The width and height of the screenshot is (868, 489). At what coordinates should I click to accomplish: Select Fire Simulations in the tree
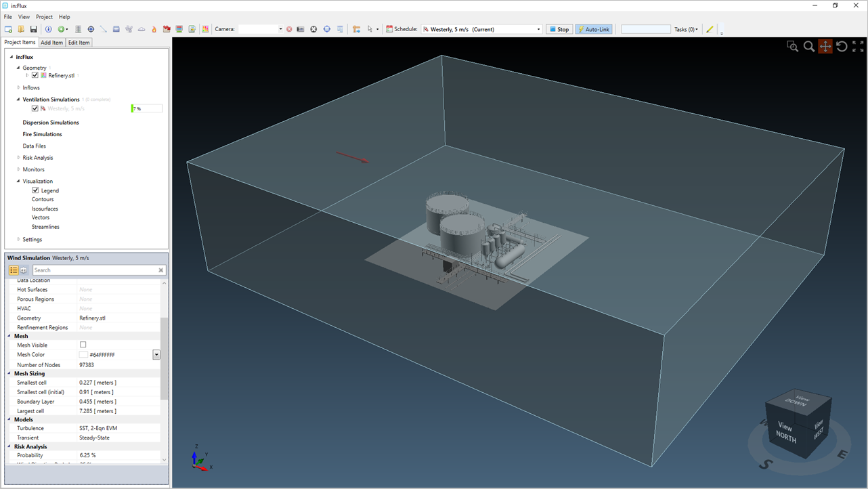42,134
